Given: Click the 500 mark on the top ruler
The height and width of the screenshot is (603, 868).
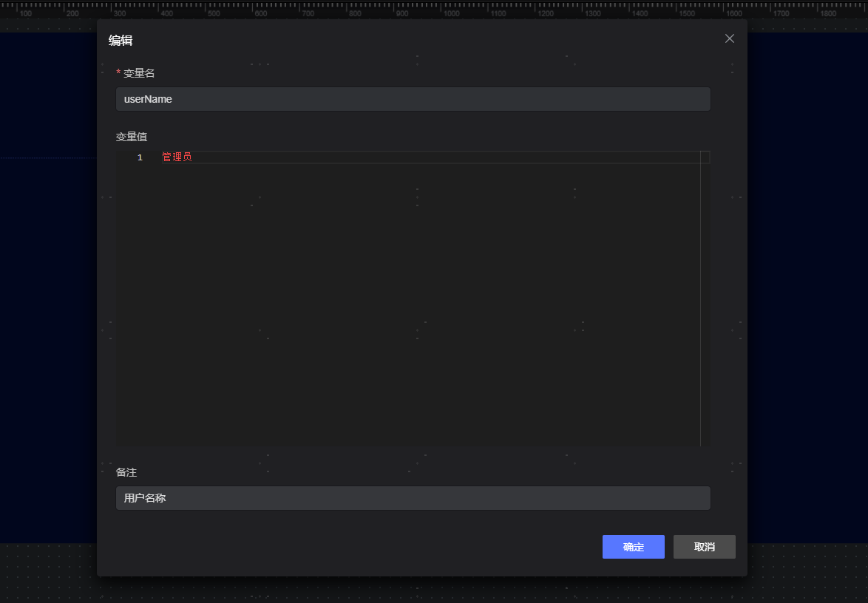Looking at the screenshot, I should [214, 13].
